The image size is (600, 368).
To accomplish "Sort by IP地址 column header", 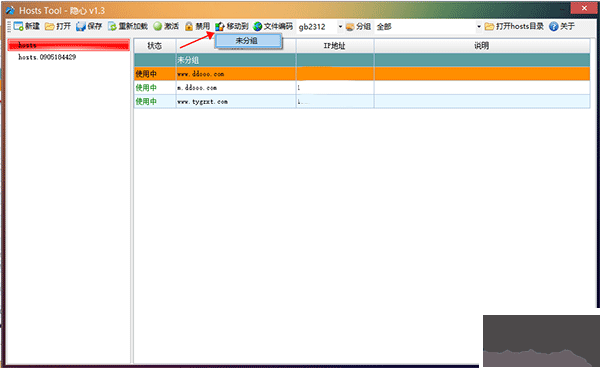I will coord(335,46).
